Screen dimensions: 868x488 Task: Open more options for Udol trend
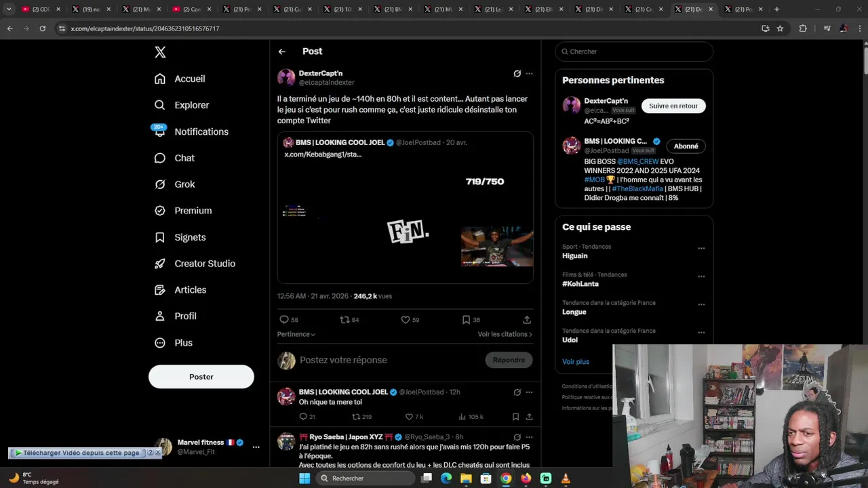(701, 333)
